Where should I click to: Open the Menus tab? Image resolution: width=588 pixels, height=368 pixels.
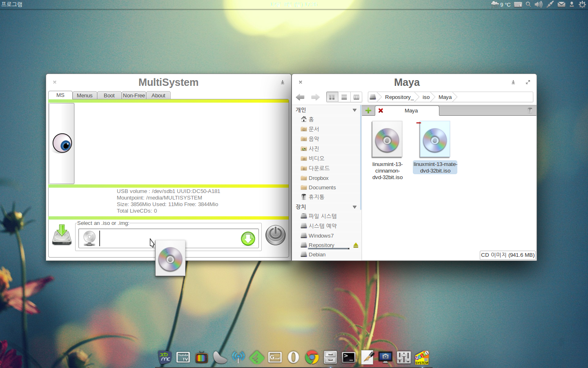click(x=85, y=95)
